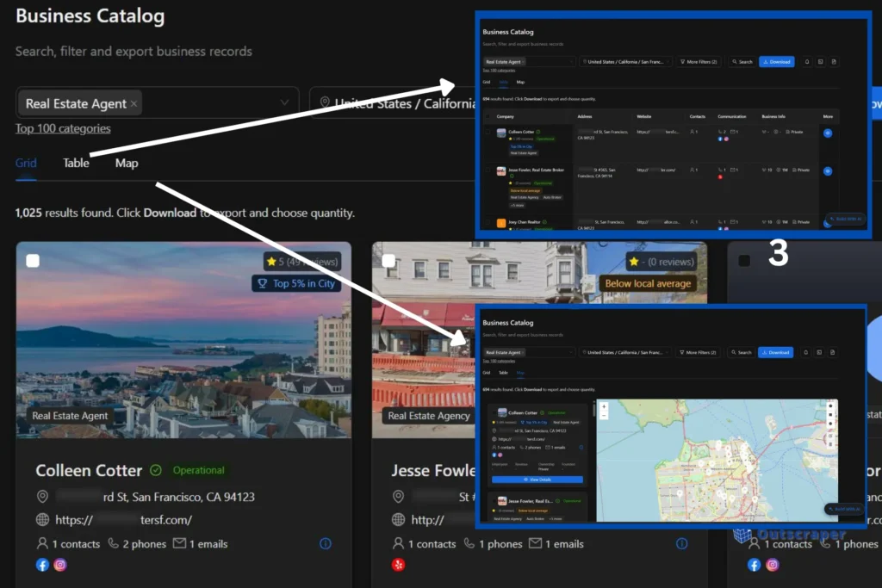
Task: Open the Instagram icon on the third card
Action: 773,565
